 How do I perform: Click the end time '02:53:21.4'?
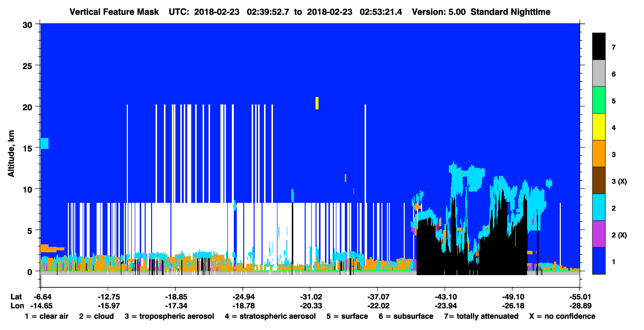380,12
